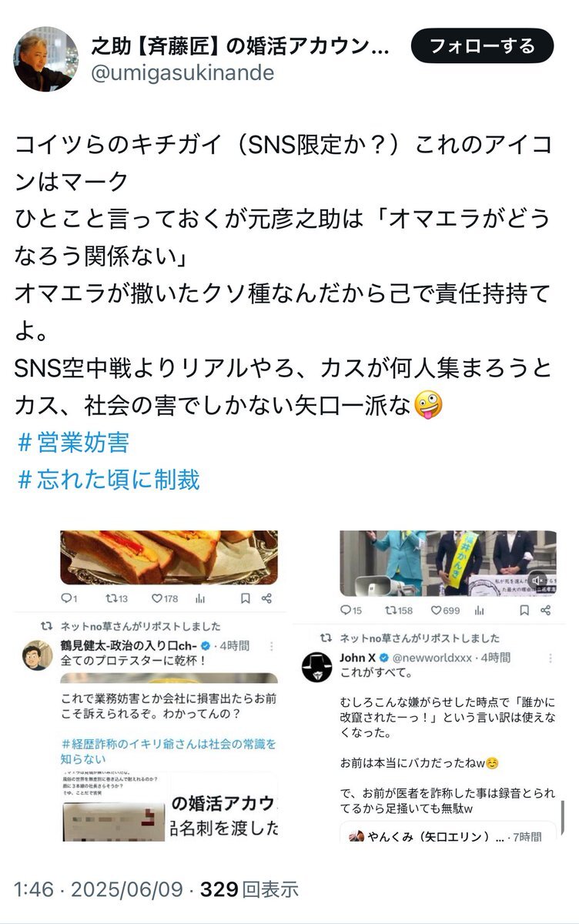
Task: Click bookmark icon under sandwich photo
Action: tap(245, 598)
